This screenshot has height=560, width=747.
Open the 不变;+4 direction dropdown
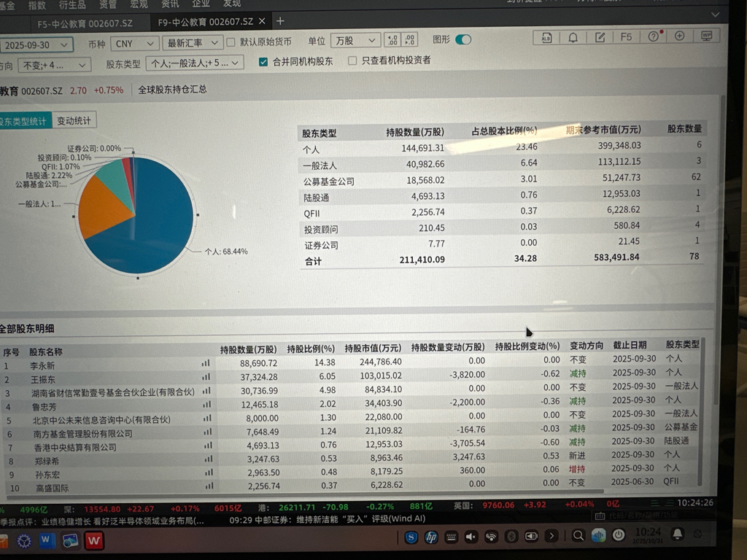point(54,65)
